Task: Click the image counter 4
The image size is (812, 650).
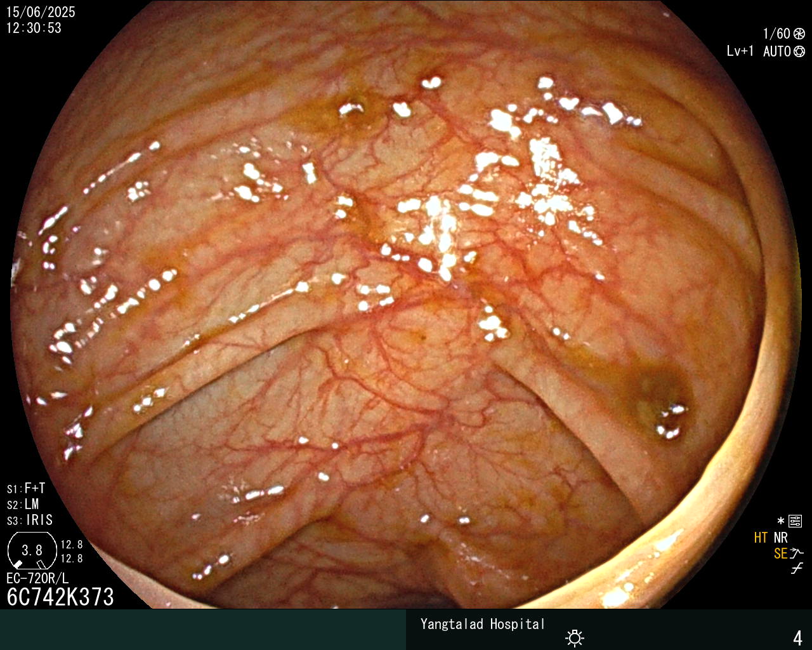Action: coord(797,638)
